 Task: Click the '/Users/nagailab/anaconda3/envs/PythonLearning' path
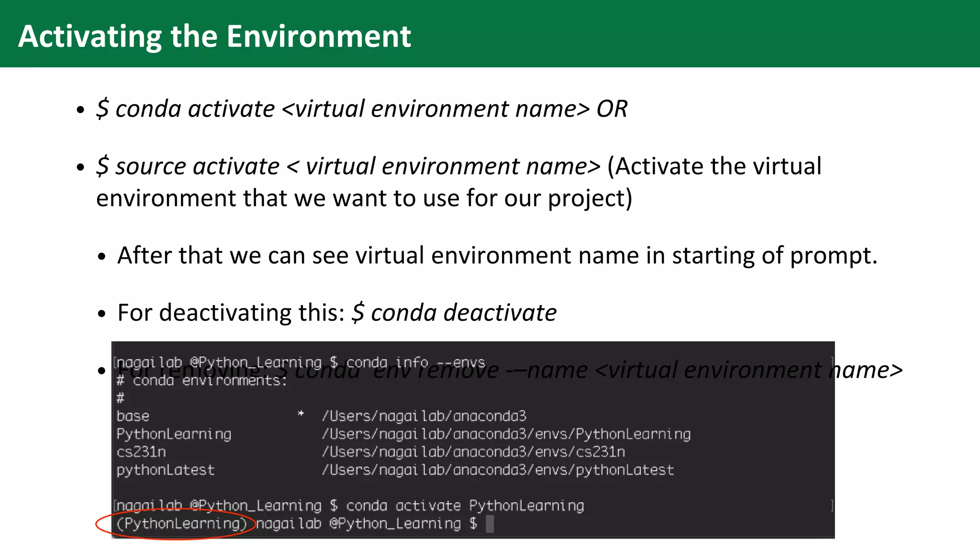point(506,434)
